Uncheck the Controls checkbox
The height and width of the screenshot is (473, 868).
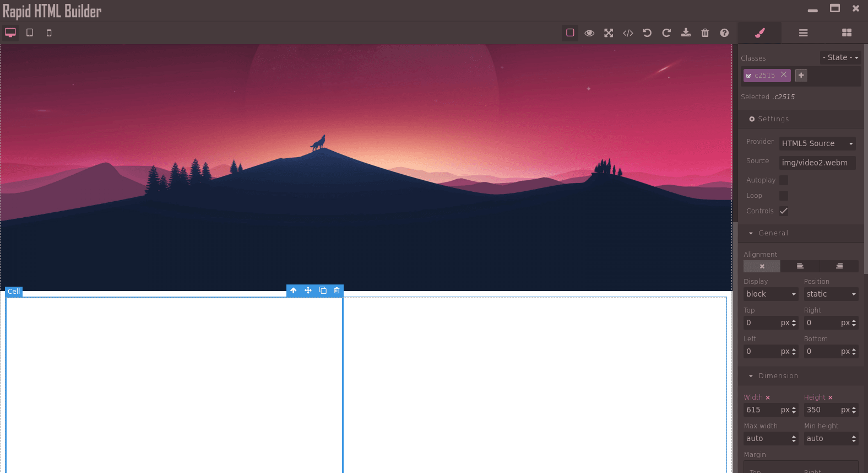click(784, 211)
